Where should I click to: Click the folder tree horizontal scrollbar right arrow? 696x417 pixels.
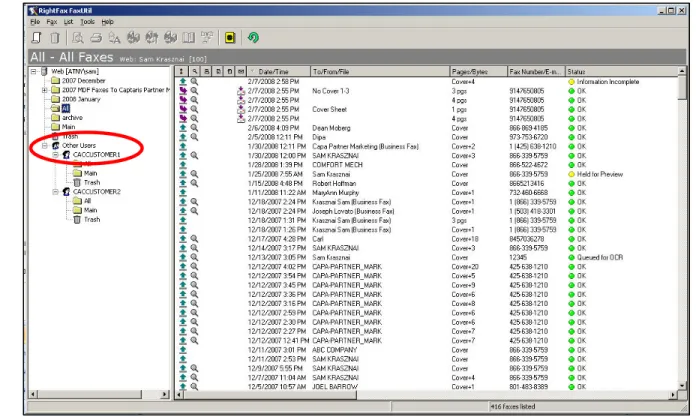[x=165, y=394]
